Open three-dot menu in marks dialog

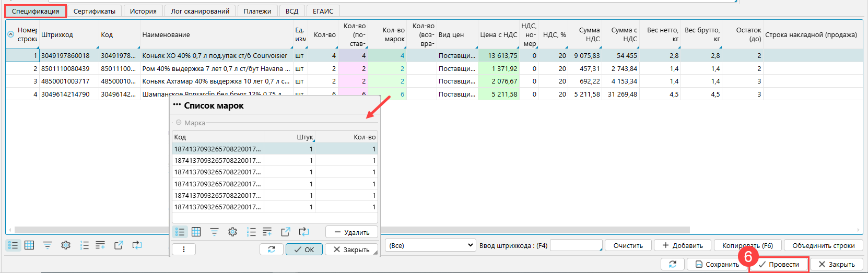tap(184, 250)
